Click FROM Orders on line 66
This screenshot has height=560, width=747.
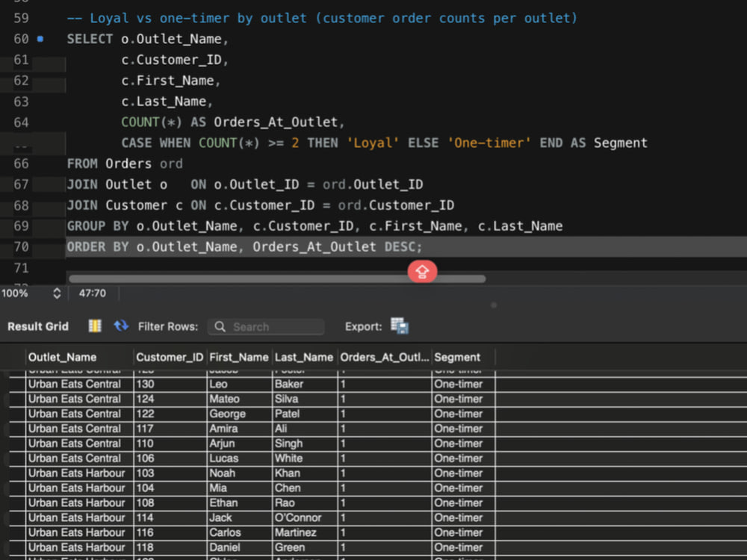(109, 164)
